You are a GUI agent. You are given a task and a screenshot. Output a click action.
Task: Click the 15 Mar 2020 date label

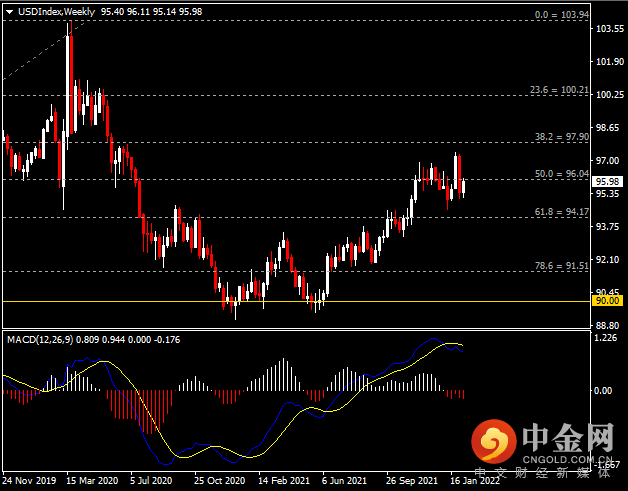tap(92, 481)
